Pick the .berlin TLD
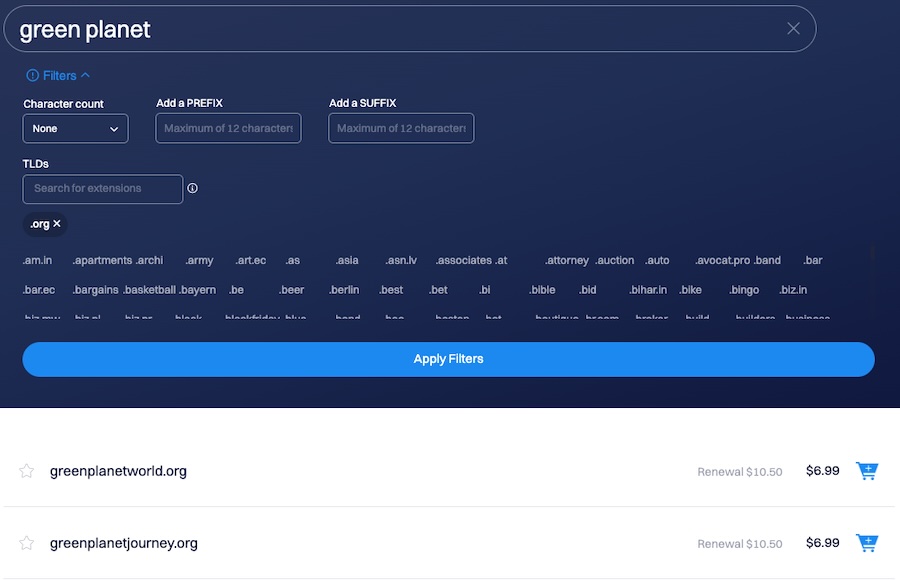Viewport: 900px width, 580px height. click(344, 290)
